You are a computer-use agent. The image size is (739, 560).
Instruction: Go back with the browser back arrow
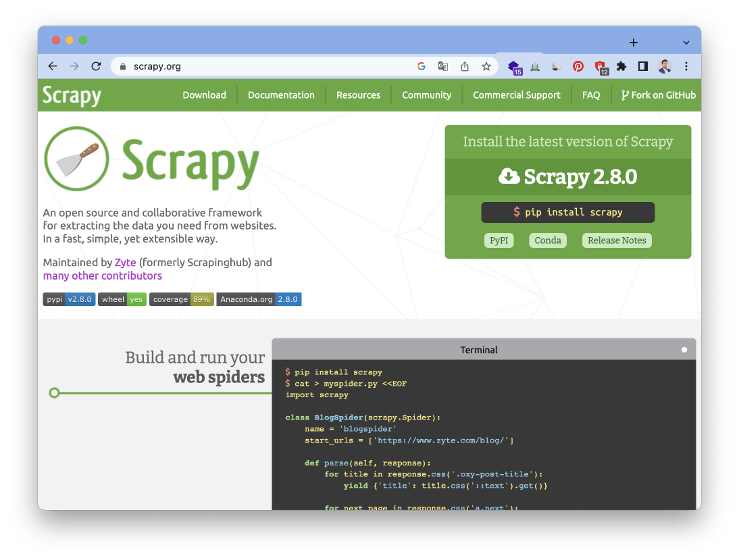pyautogui.click(x=53, y=66)
